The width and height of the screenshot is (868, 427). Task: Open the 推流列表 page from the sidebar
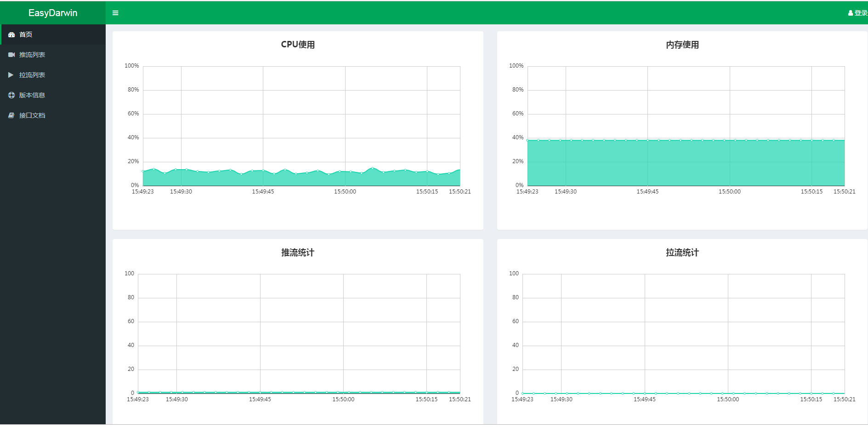pyautogui.click(x=32, y=54)
